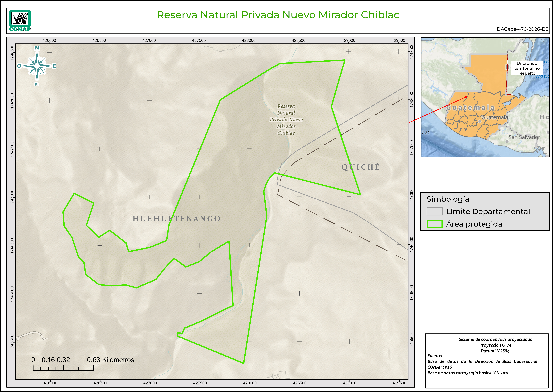The image size is (553, 392).
Task: Click the E letter on compass
Action: pyautogui.click(x=54, y=66)
